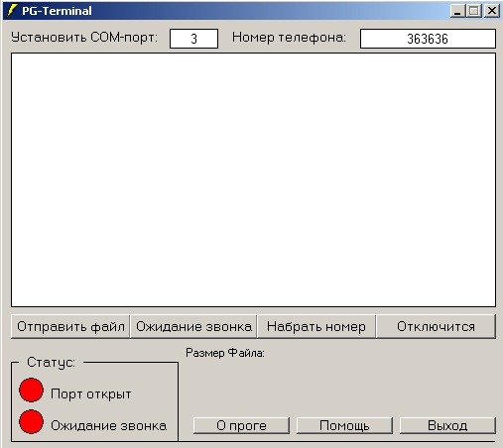The width and height of the screenshot is (503, 448).
Task: Click the Отключится button
Action: coord(436,326)
